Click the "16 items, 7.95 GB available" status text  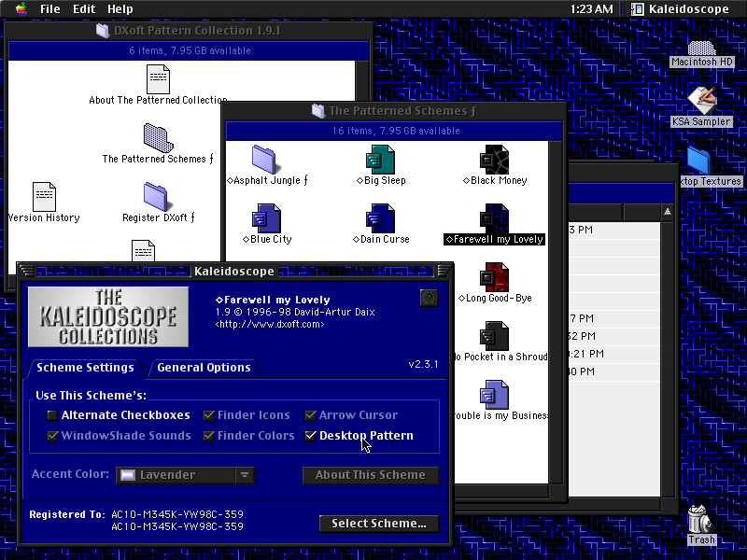[396, 131]
